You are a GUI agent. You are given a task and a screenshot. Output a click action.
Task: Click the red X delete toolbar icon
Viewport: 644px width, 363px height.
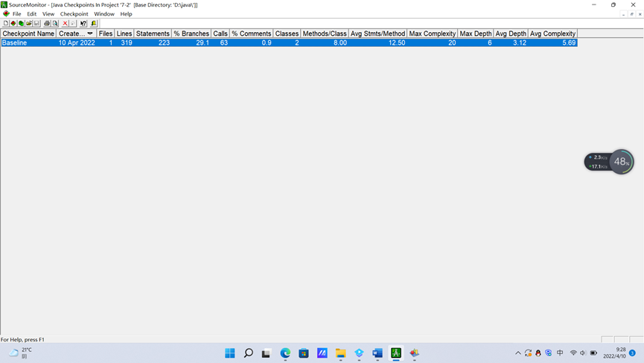(65, 23)
